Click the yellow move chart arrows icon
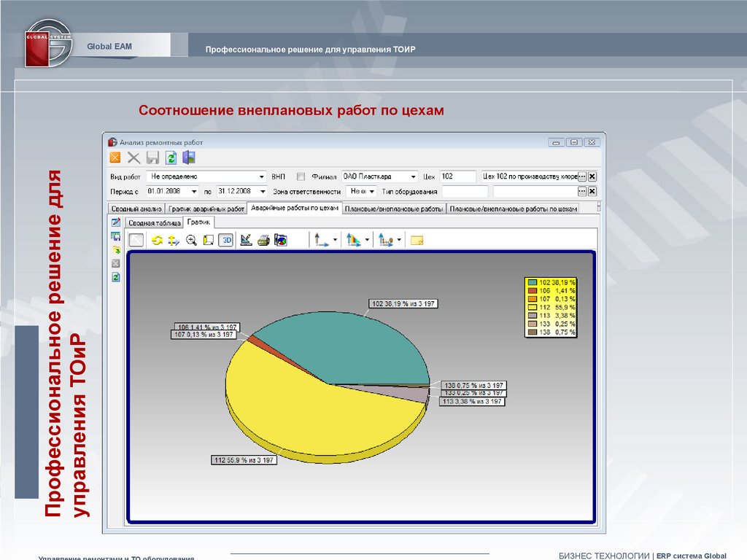This screenshot has height=560, width=747. [x=174, y=241]
